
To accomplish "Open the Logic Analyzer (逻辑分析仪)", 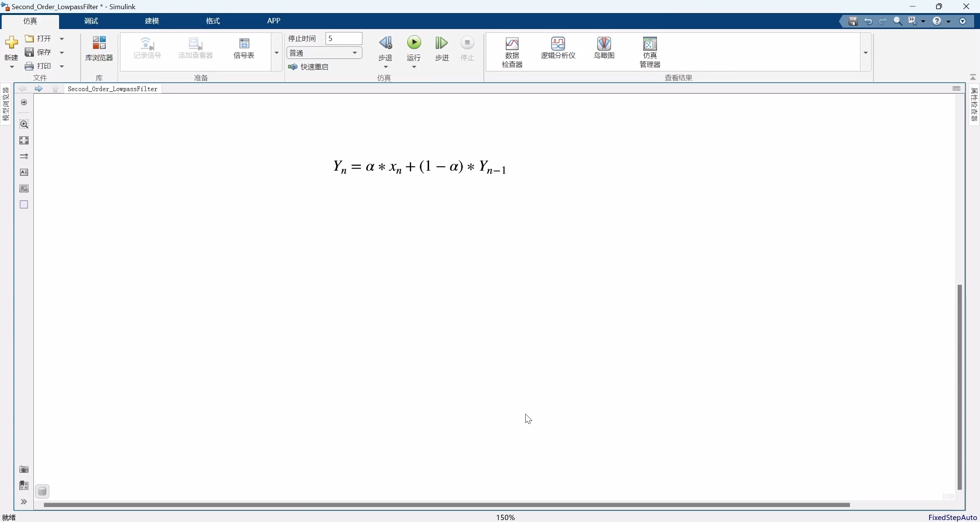I will [x=558, y=48].
